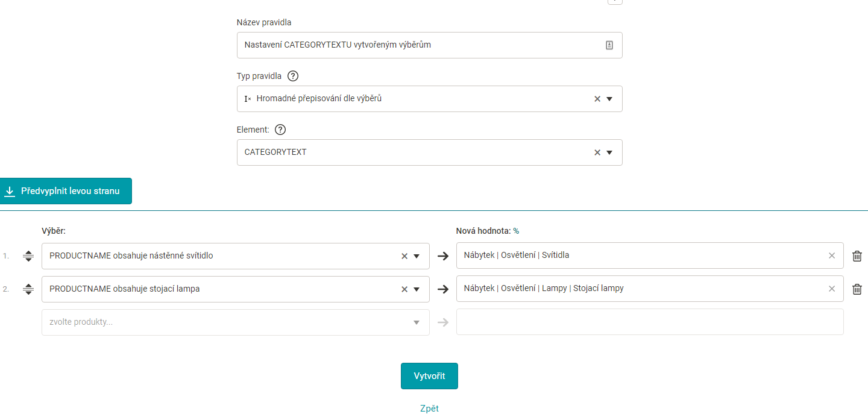868x417 pixels.
Task: Follow the Zpět link
Action: 429,409
